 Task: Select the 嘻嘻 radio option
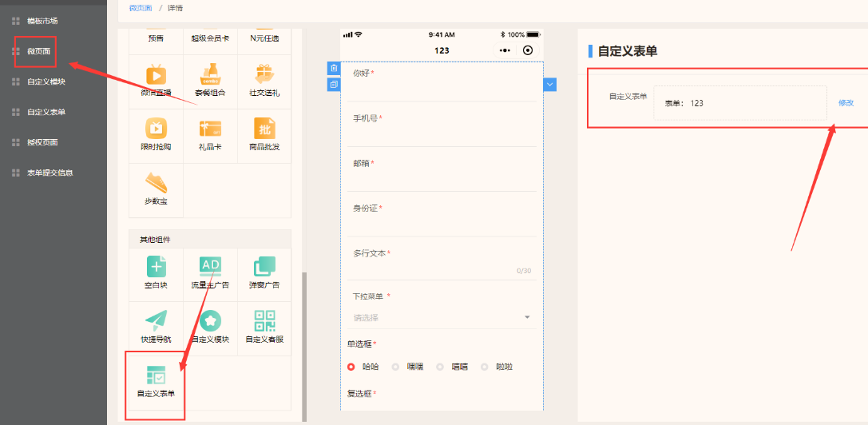coord(440,367)
